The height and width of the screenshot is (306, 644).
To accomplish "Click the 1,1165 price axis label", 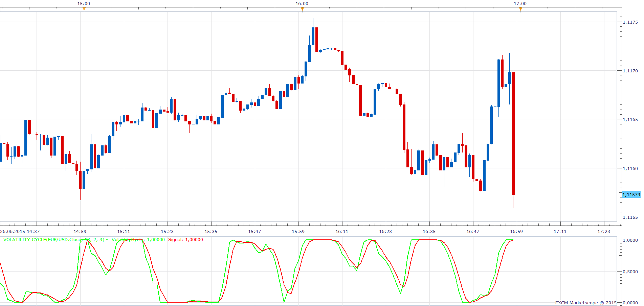I will (630, 119).
